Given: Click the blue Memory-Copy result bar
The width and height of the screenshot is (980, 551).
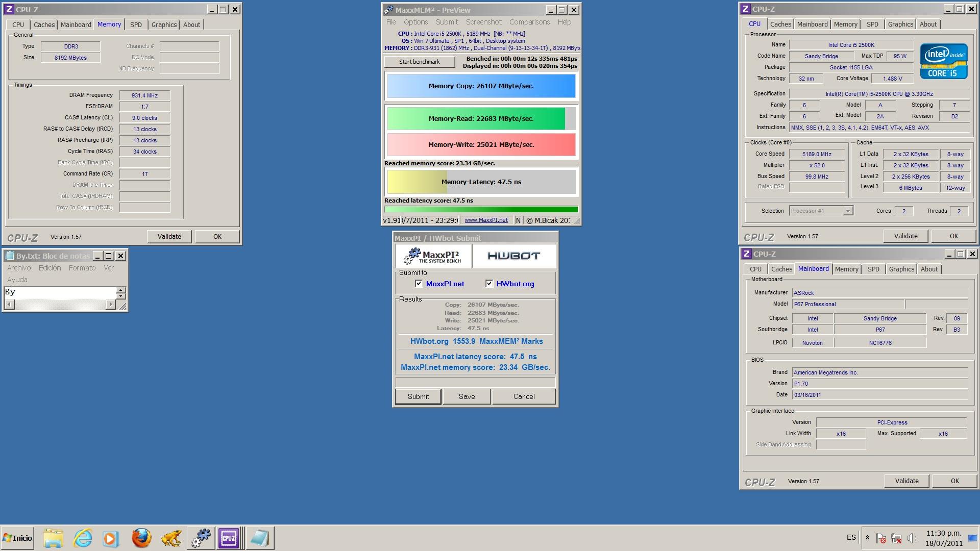Looking at the screenshot, I should [x=481, y=86].
